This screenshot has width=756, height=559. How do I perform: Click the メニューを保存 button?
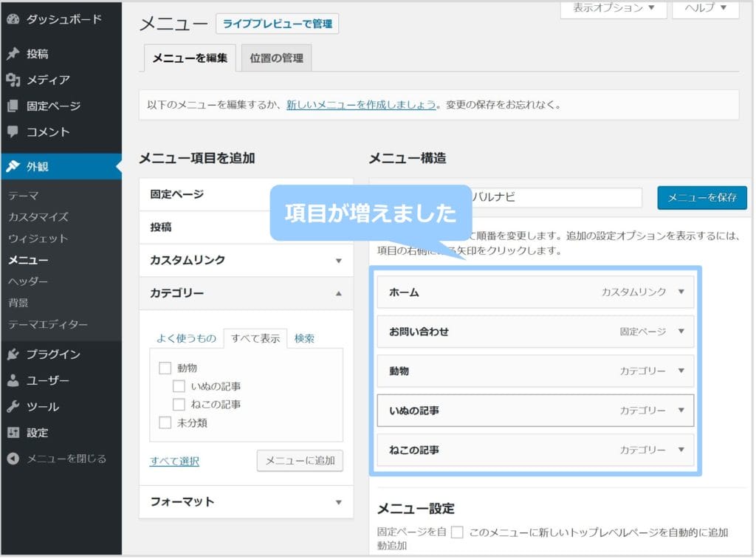click(701, 198)
